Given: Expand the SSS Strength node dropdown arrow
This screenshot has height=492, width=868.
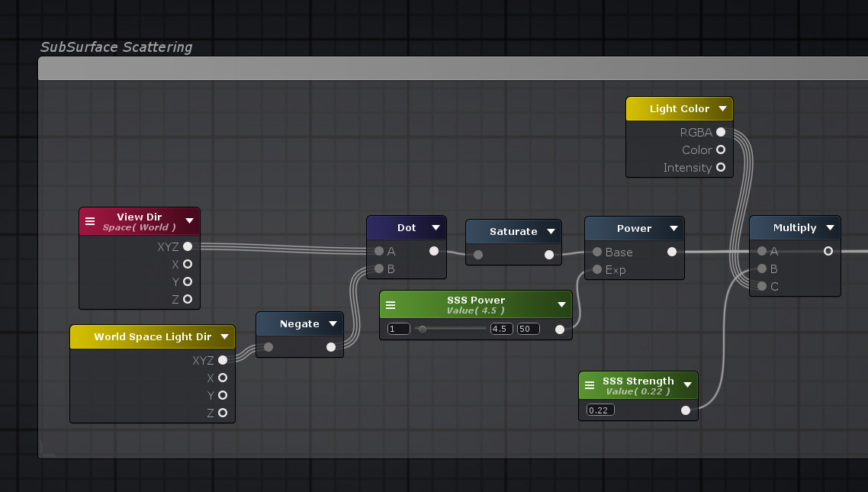Looking at the screenshot, I should coord(687,384).
